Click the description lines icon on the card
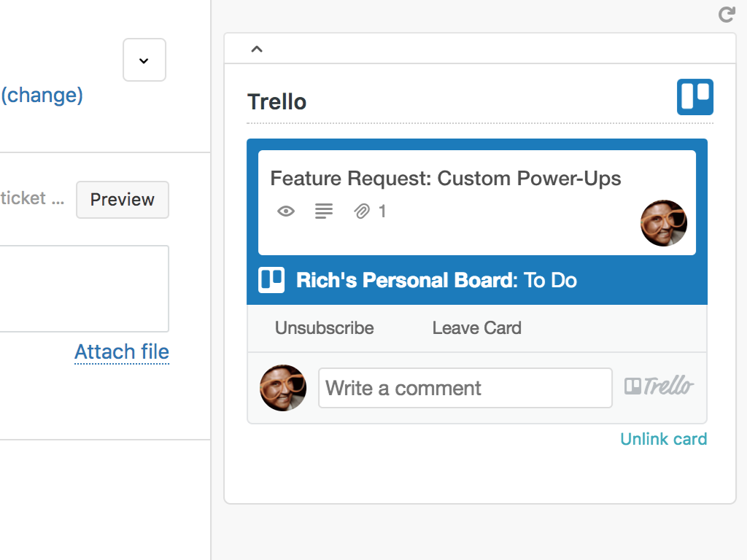The width and height of the screenshot is (747, 560). (324, 211)
